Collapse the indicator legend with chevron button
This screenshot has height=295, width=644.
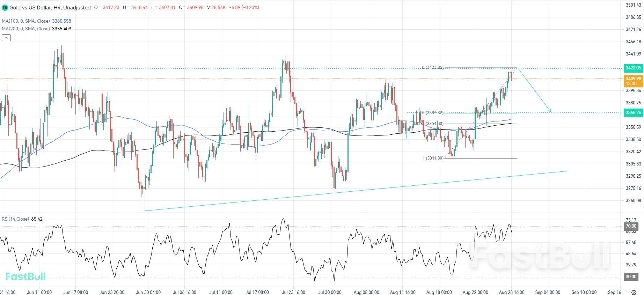6,38
